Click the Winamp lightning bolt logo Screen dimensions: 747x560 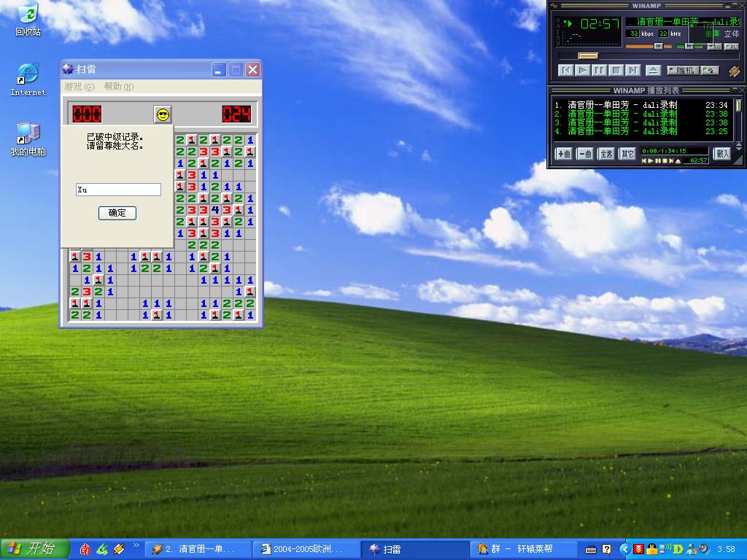coord(734,71)
